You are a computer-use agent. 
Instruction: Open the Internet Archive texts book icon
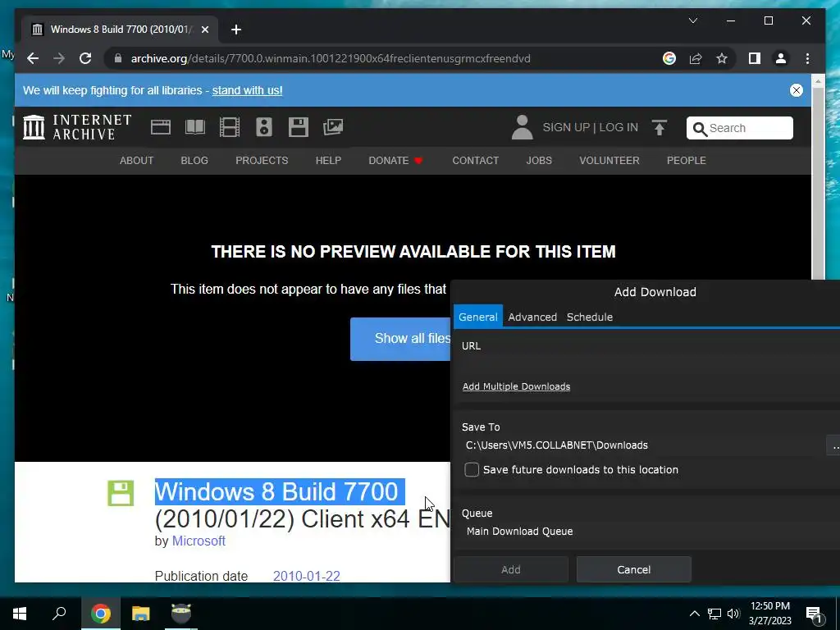[195, 127]
